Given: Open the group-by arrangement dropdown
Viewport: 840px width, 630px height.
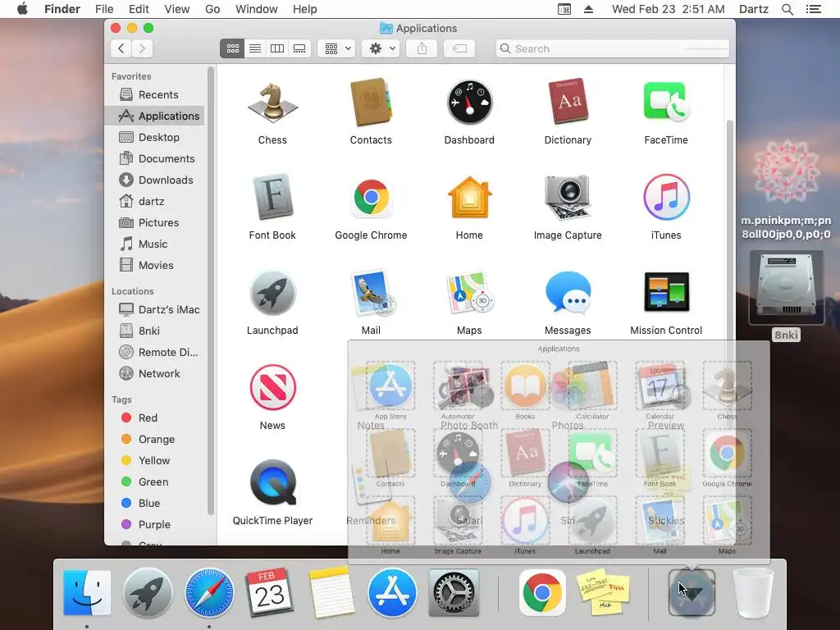Looking at the screenshot, I should coord(336,48).
